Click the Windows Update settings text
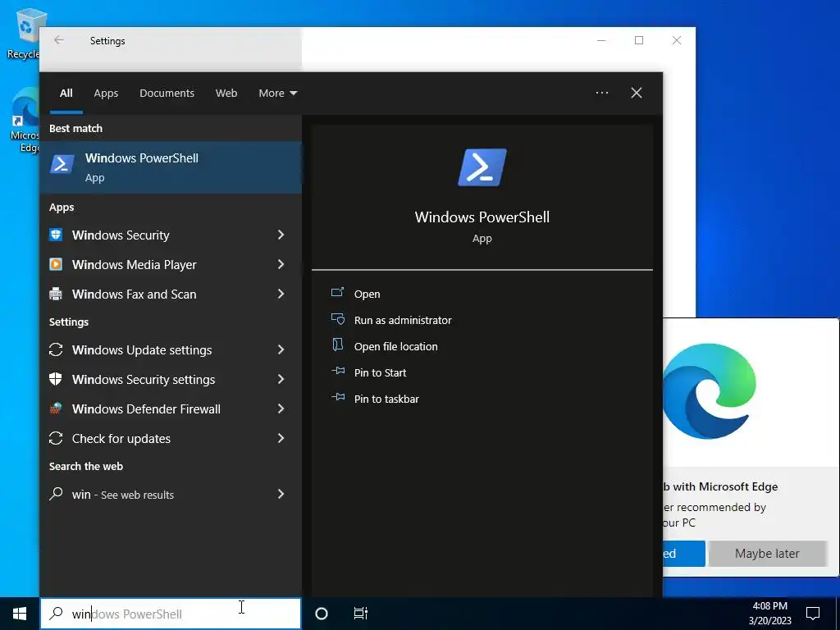 [142, 350]
